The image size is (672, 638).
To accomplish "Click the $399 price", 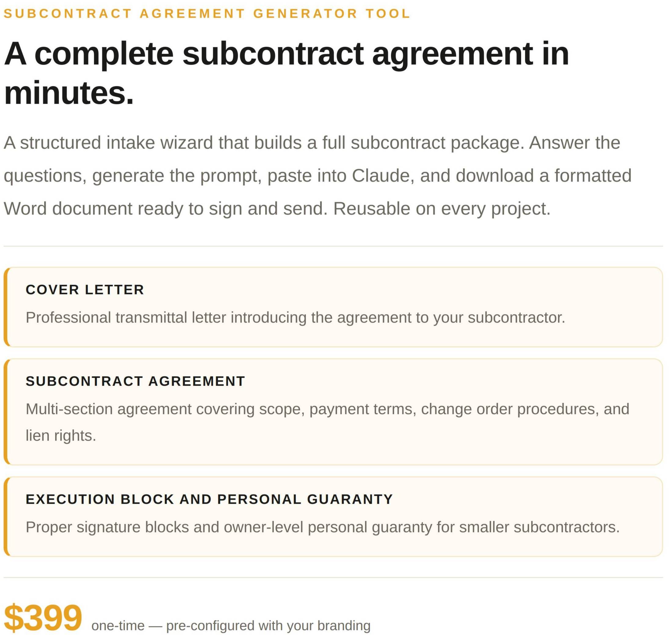I will pyautogui.click(x=43, y=618).
